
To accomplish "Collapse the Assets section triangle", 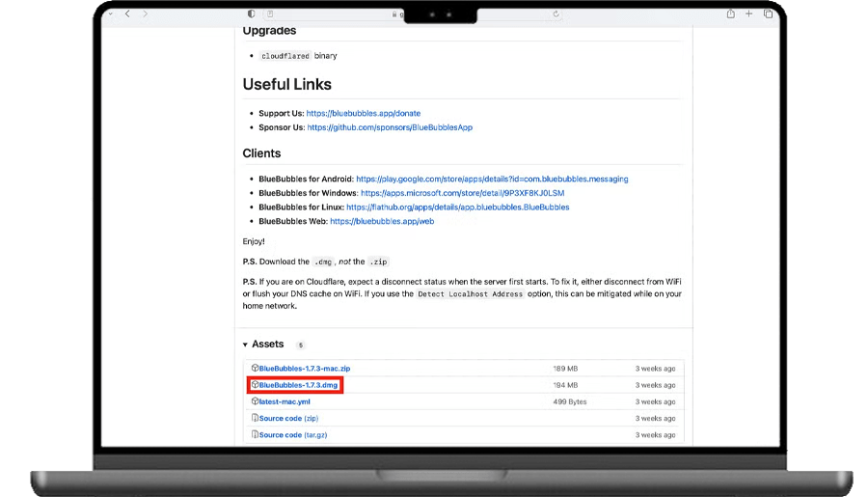I will coord(245,345).
